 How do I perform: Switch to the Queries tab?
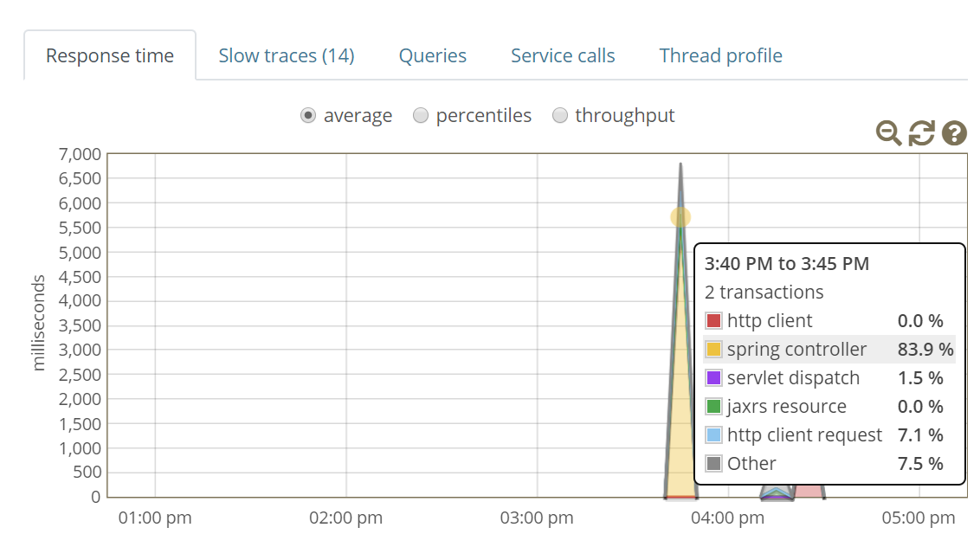click(433, 55)
